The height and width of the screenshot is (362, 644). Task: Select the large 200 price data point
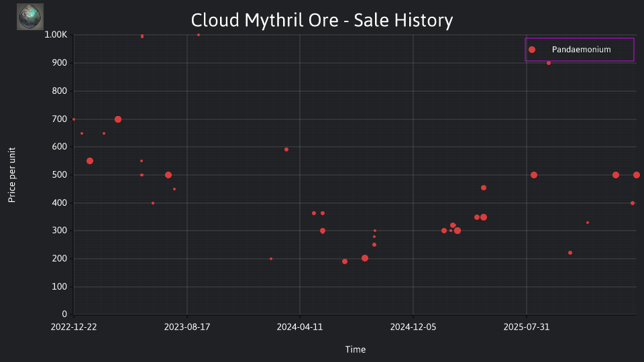tap(365, 258)
